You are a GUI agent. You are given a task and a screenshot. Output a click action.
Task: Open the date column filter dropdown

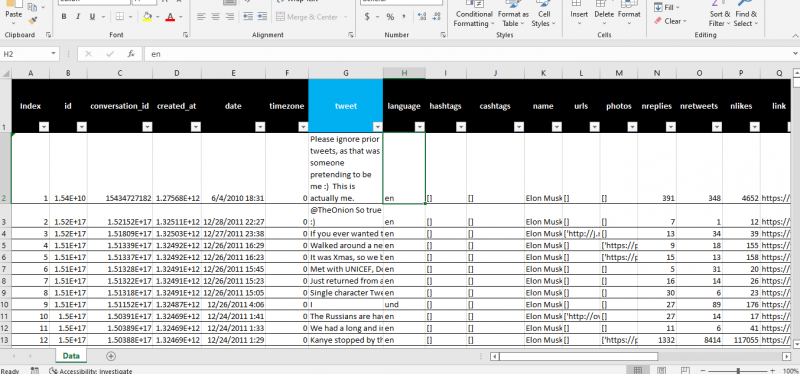click(x=260, y=127)
